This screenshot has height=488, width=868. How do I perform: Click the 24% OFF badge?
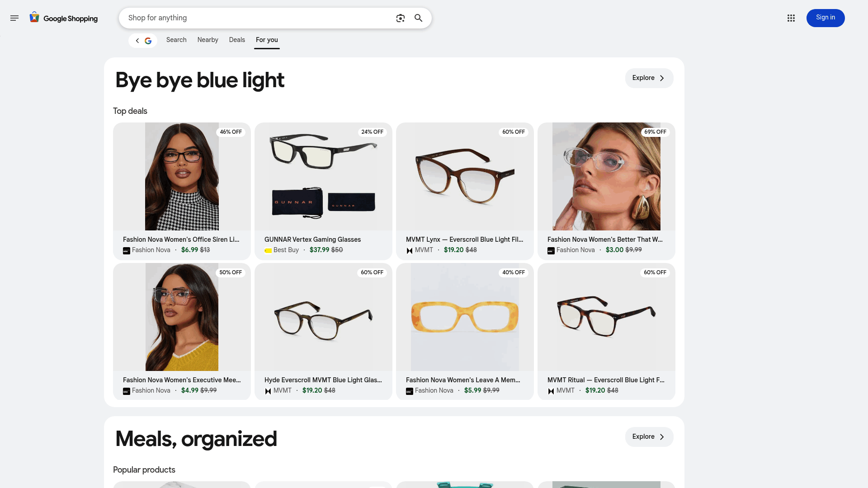point(373,132)
